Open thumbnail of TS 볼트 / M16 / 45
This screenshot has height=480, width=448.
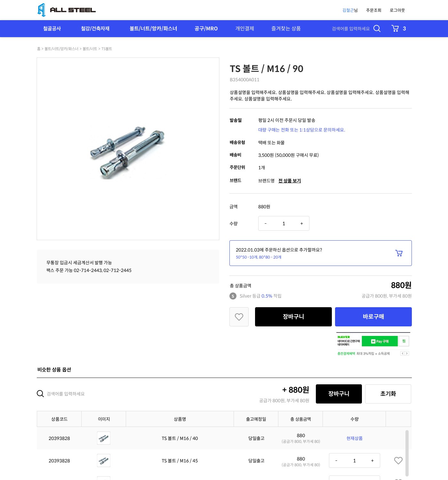click(104, 460)
